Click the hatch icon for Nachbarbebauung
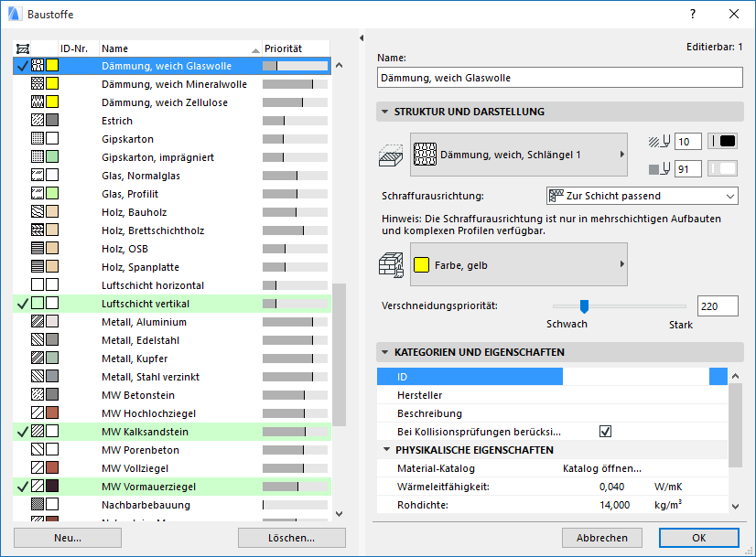The height and width of the screenshot is (557, 756). click(38, 505)
